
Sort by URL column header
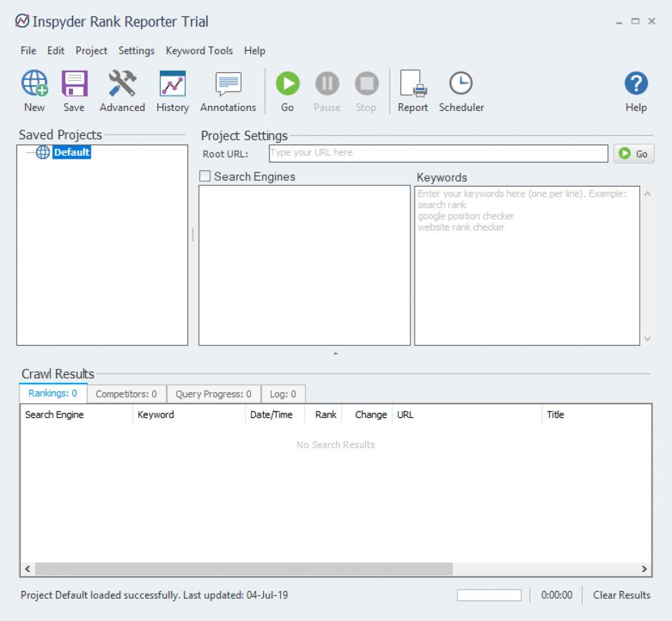(x=467, y=415)
